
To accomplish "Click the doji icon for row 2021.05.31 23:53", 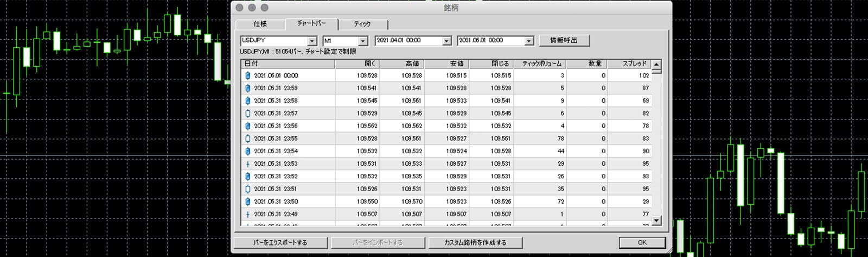I will click(x=248, y=164).
